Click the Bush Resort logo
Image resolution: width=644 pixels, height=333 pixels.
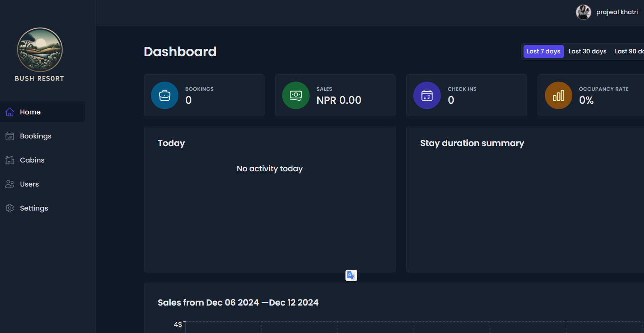[x=40, y=50]
